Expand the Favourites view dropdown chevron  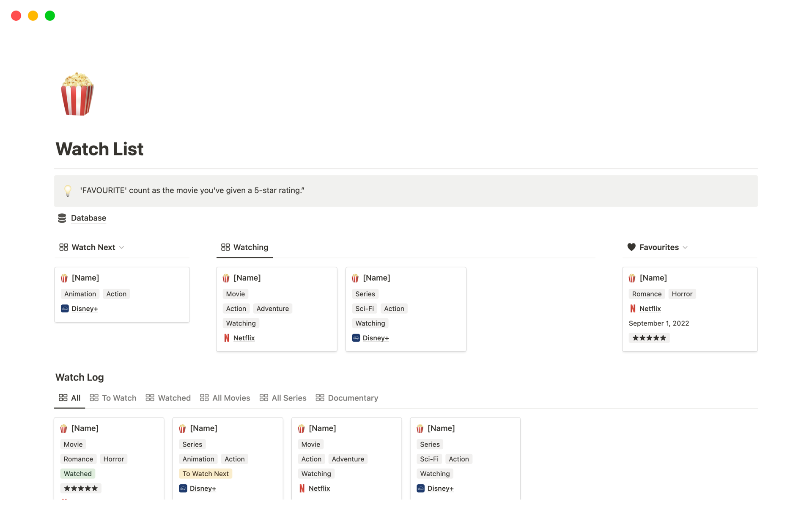coord(685,248)
